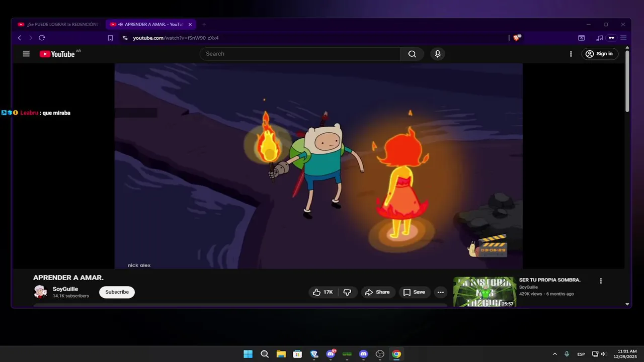This screenshot has width=644, height=362.
Task: Open the browser profile glasses icon
Action: coord(611,38)
